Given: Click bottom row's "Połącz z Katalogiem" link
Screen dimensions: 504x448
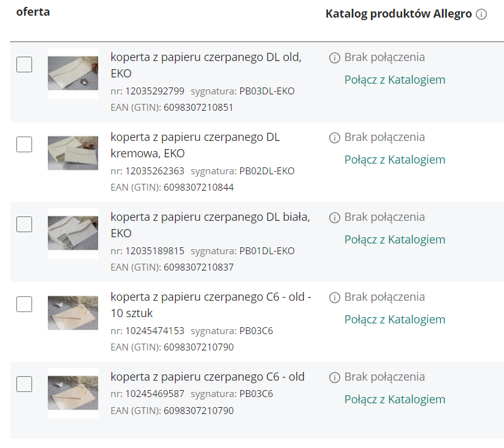Looking at the screenshot, I should (x=395, y=399).
